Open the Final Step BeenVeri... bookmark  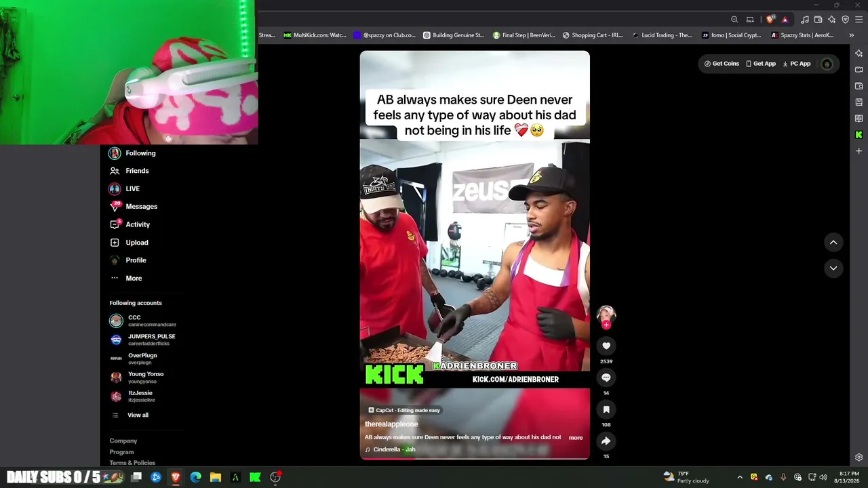pos(524,35)
